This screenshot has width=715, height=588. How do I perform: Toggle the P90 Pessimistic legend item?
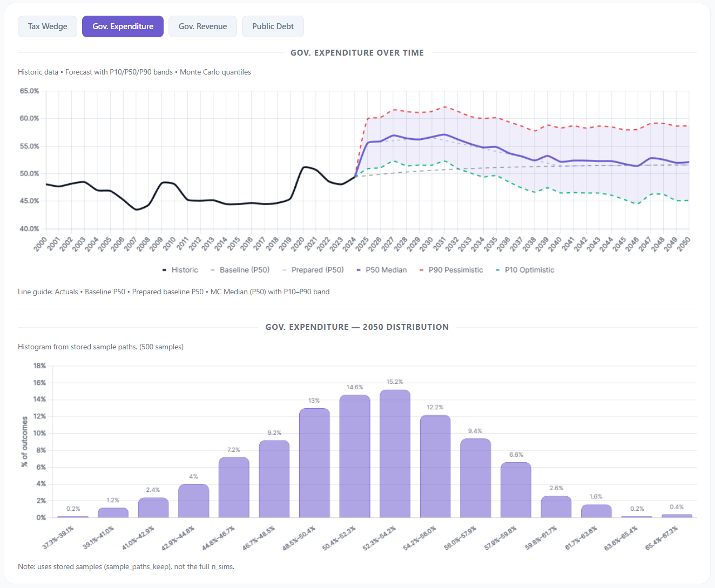(451, 269)
